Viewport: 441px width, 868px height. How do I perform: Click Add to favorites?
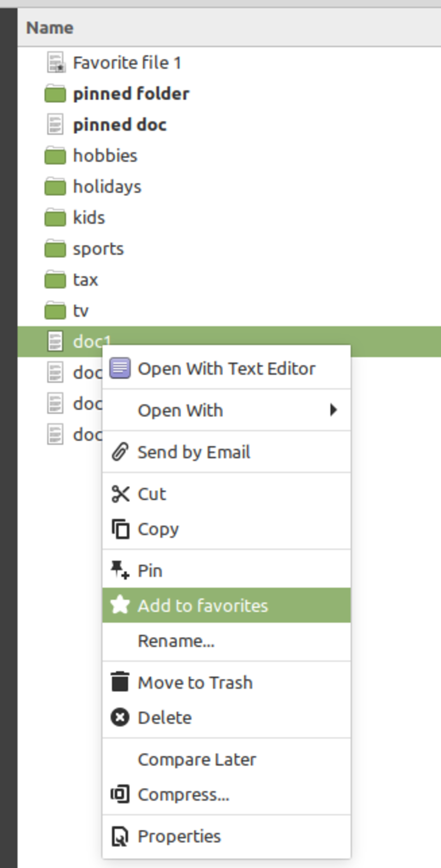[x=202, y=605]
